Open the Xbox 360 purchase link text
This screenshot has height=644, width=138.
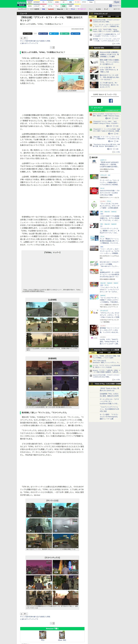tap(62, 640)
